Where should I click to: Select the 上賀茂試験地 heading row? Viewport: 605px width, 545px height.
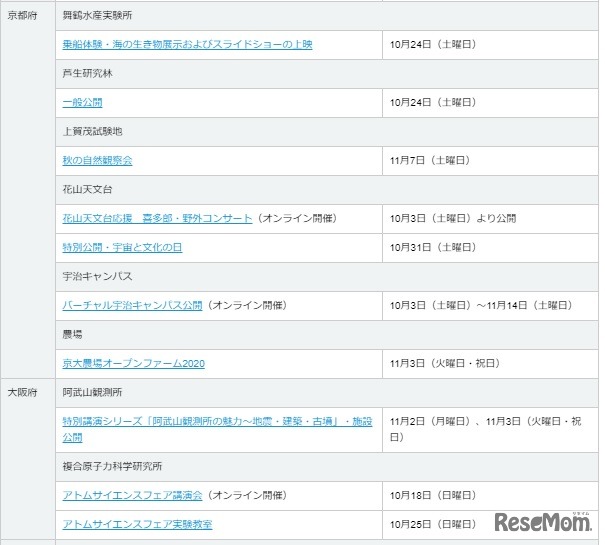pos(327,132)
